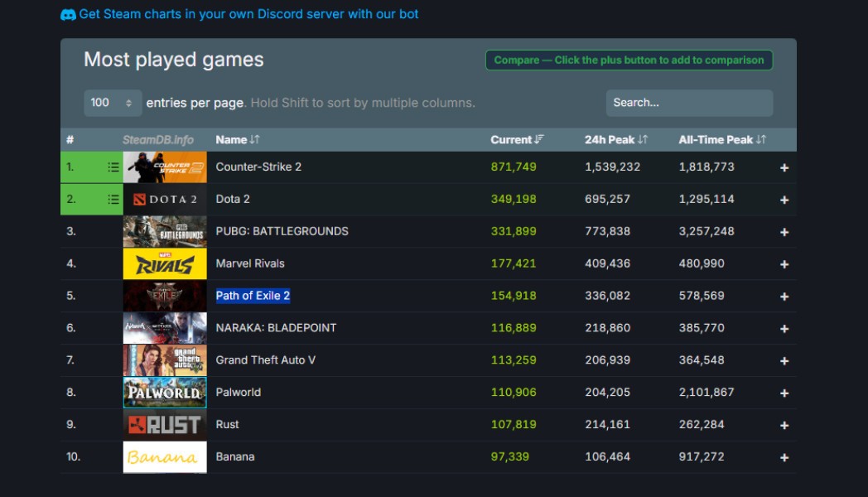Viewport: 868px width, 497px height.
Task: Open the Counter-Strike 2 game link
Action: [258, 167]
